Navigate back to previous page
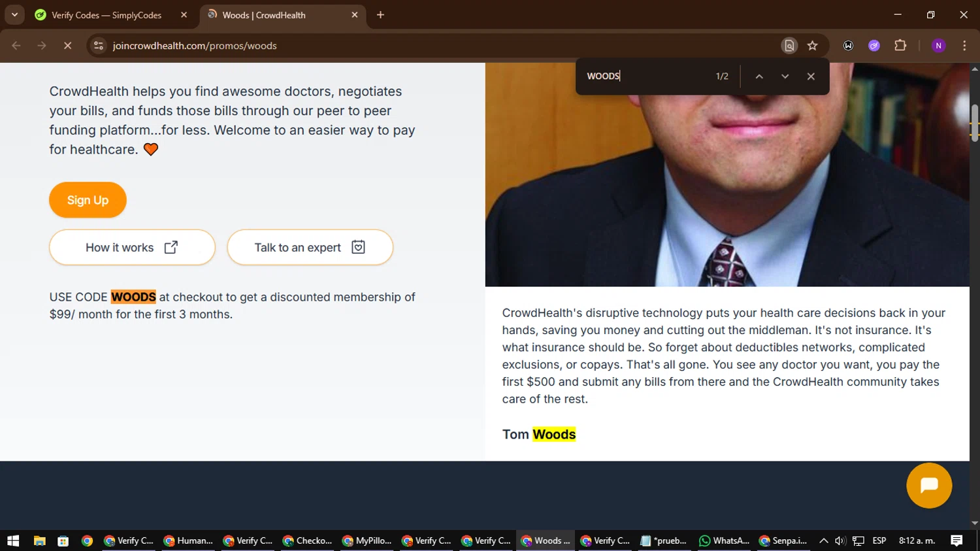The image size is (980, 551). pos(16,46)
